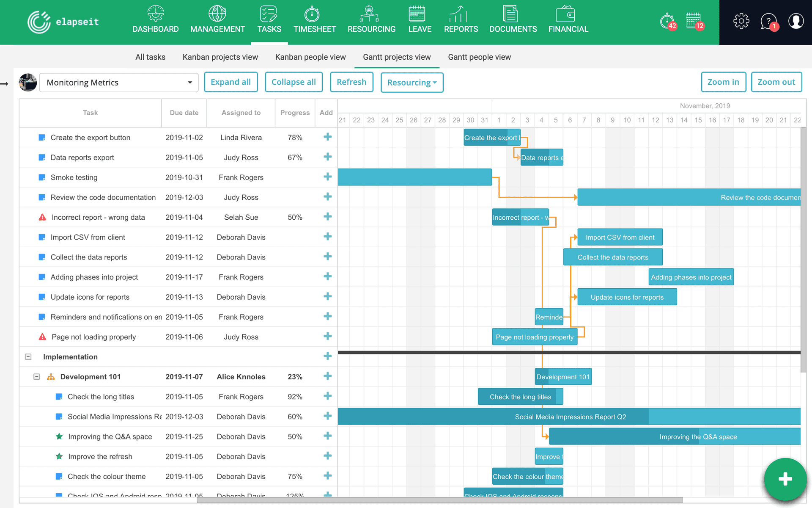
Task: Click the warning icon on Incorrect report row
Action: click(x=42, y=217)
